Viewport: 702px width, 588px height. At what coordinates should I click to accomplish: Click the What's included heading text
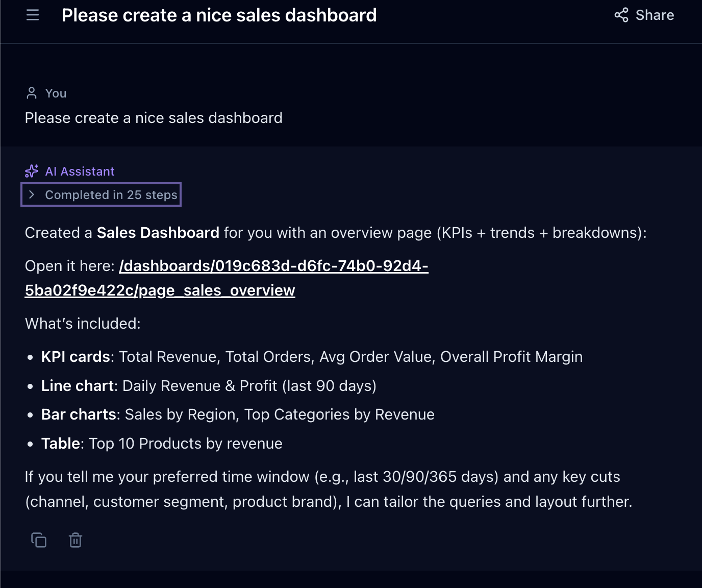tap(83, 324)
